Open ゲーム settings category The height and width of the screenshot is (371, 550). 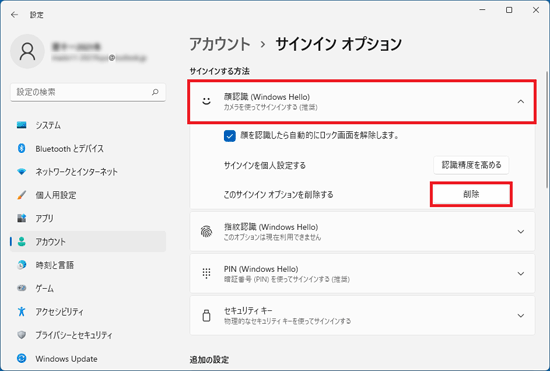point(88,288)
